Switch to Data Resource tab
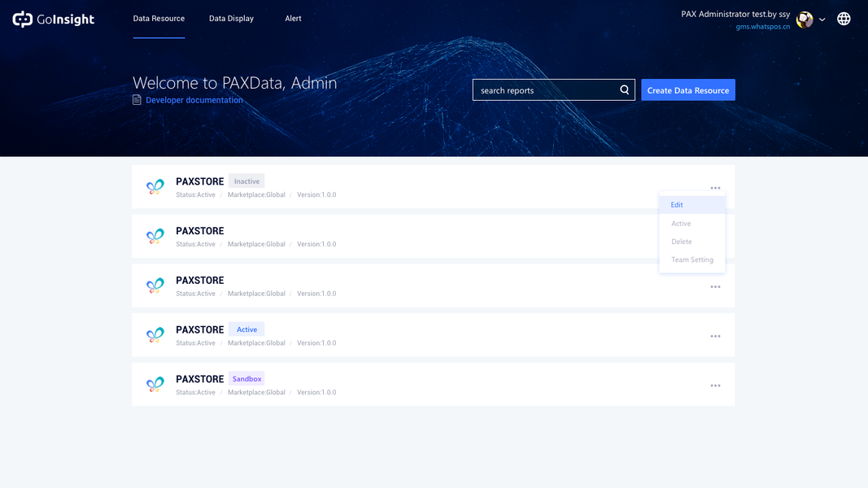This screenshot has width=868, height=488. pos(159,18)
